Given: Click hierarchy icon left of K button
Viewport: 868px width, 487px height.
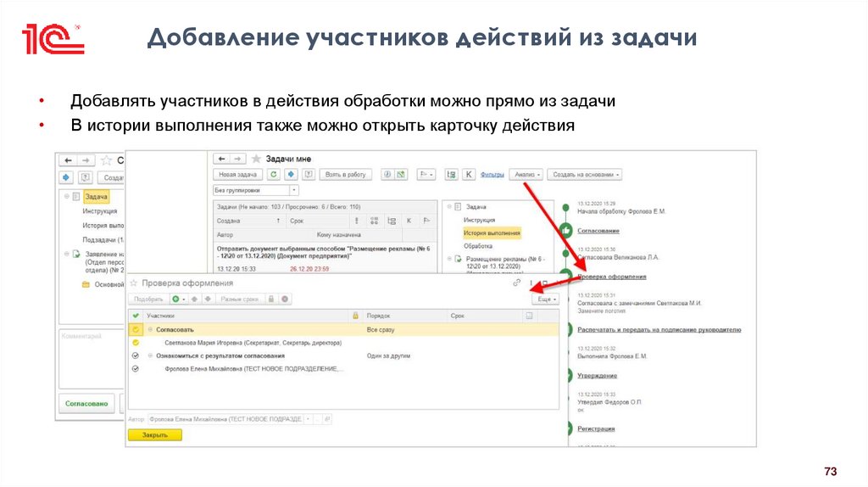Looking at the screenshot, I should tap(451, 175).
